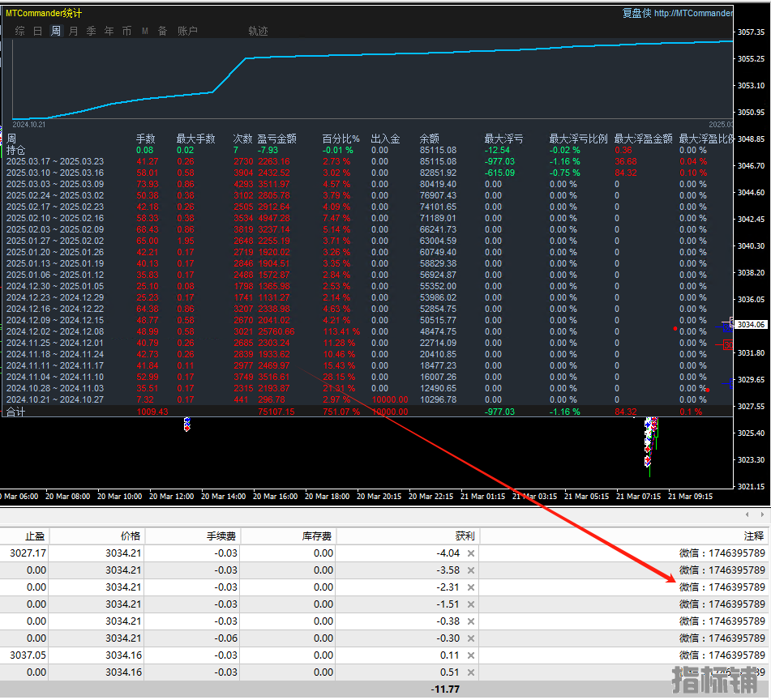
Task: Click the 合计 total row label
Action: click(x=15, y=412)
